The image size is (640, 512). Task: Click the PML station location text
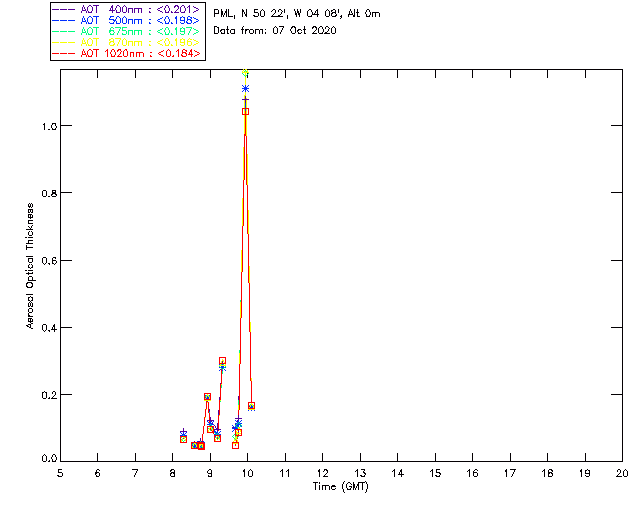pos(297,14)
